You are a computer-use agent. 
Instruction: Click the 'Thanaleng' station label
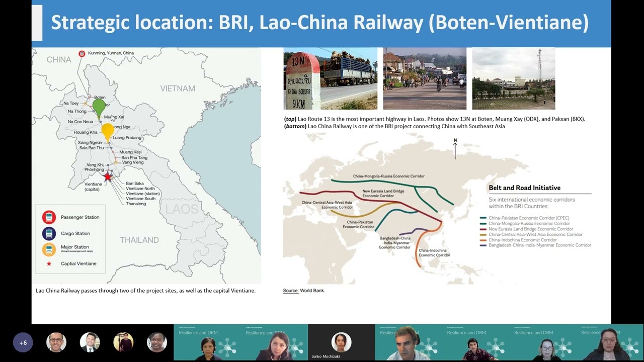[x=136, y=204]
